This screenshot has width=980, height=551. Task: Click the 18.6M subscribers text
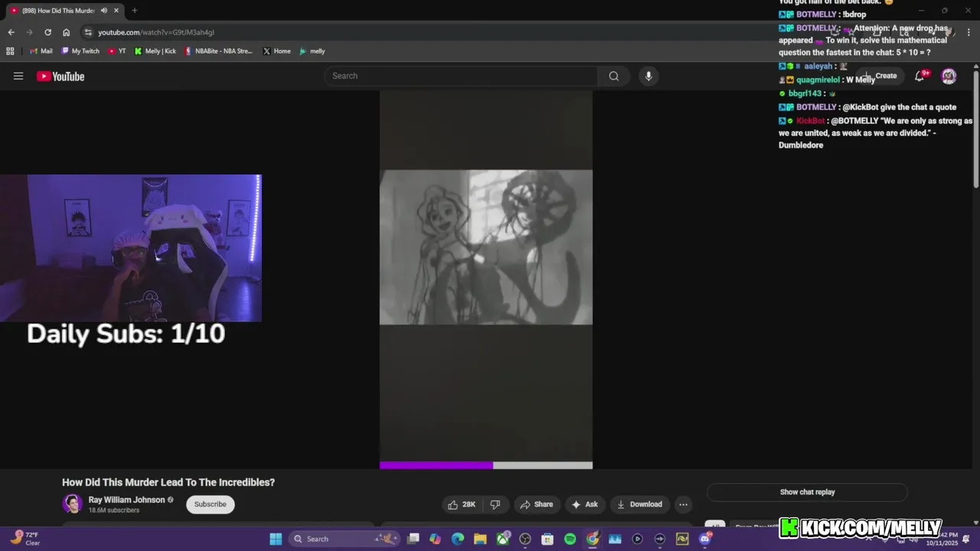click(114, 510)
